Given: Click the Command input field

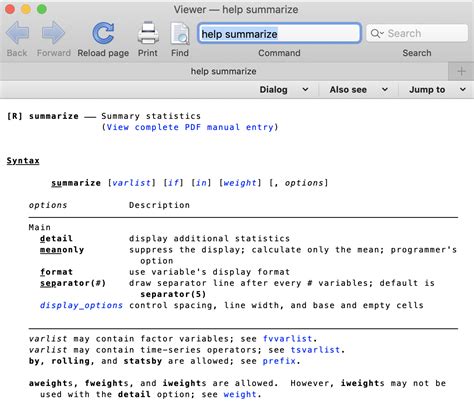Looking at the screenshot, I should [x=279, y=33].
